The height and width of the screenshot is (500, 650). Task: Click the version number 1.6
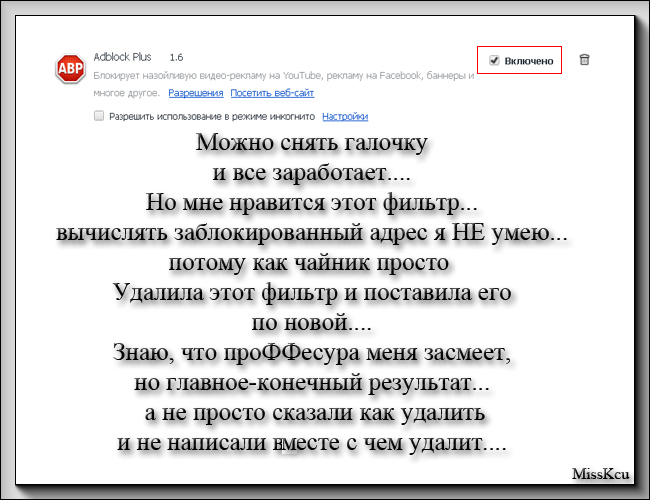pyautogui.click(x=176, y=57)
